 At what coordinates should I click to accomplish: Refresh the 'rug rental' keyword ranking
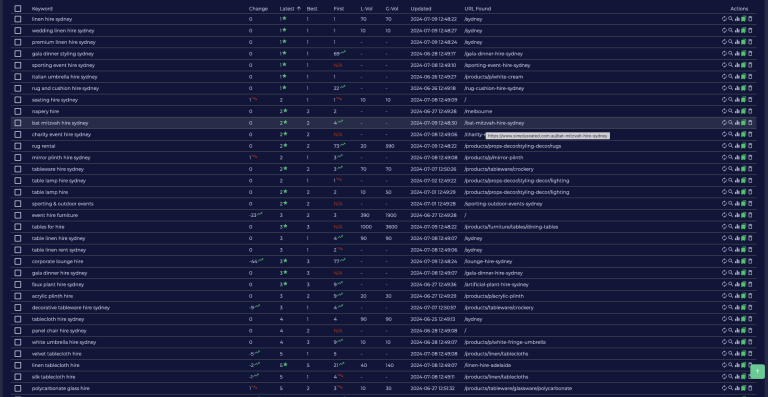click(x=724, y=146)
